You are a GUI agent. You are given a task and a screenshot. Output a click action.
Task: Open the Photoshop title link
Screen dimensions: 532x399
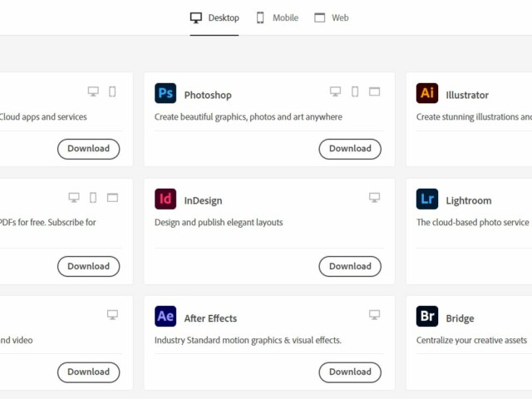point(208,95)
